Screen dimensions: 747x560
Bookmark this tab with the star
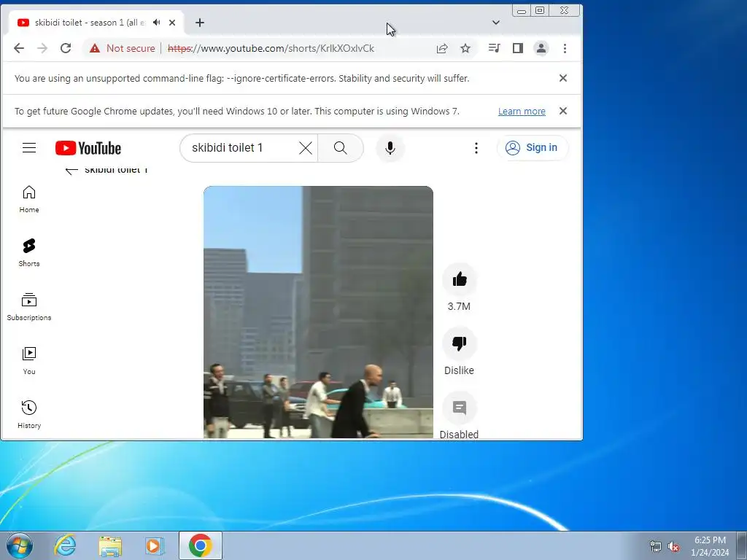tap(465, 48)
